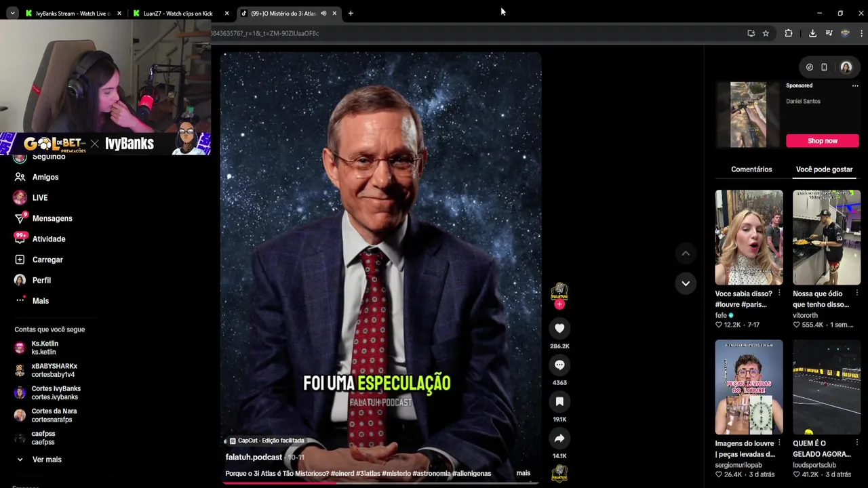This screenshot has width=868, height=488.
Task: Mute the TikTok tab using speaker icon
Action: (x=323, y=14)
